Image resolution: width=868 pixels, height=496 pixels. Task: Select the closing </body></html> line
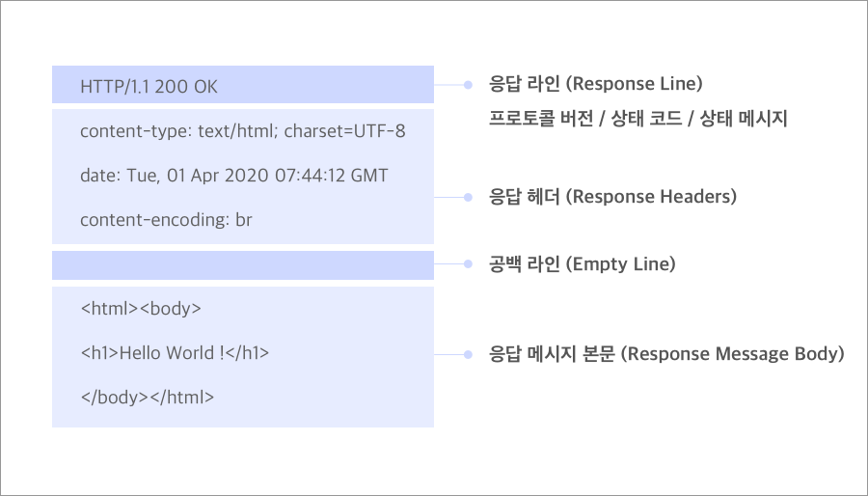(x=148, y=397)
